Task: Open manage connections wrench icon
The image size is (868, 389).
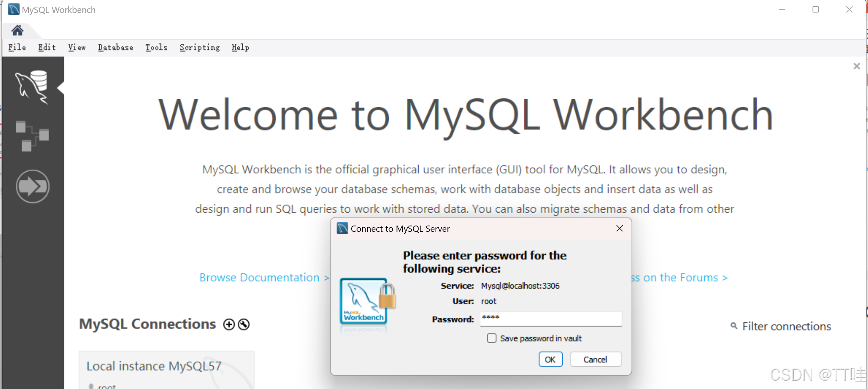Action: pos(244,324)
